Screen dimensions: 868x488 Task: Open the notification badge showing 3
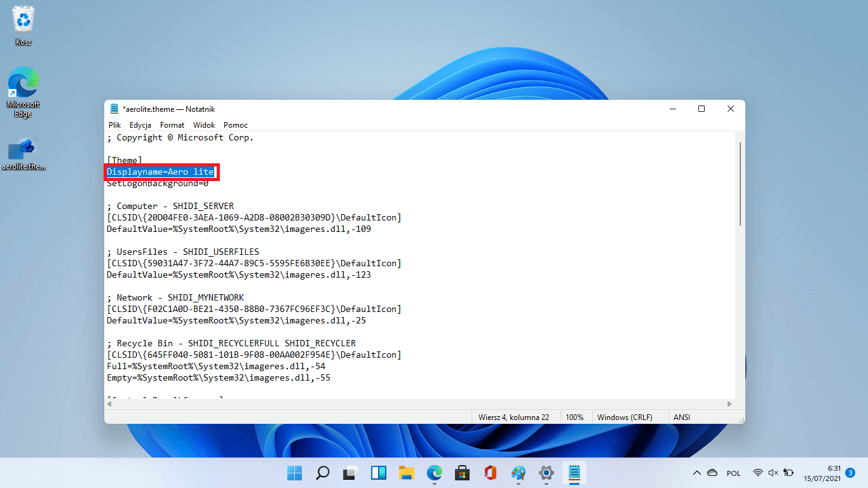tap(850, 473)
